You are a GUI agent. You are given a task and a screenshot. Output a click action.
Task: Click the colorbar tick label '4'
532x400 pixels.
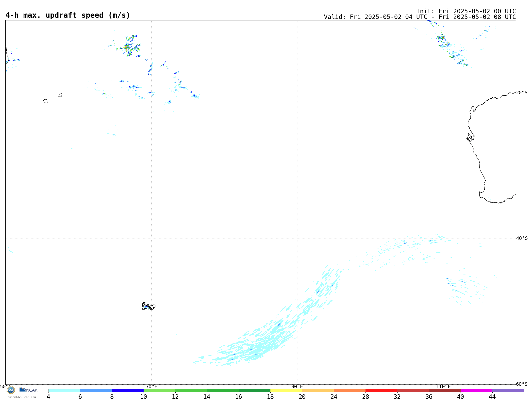pos(49,397)
